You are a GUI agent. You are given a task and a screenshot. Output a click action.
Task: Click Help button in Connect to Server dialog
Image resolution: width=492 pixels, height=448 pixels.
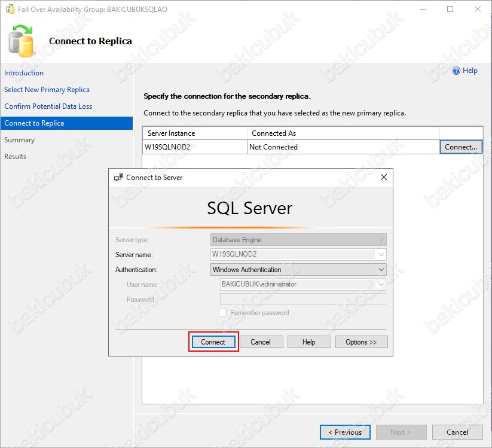tap(308, 342)
